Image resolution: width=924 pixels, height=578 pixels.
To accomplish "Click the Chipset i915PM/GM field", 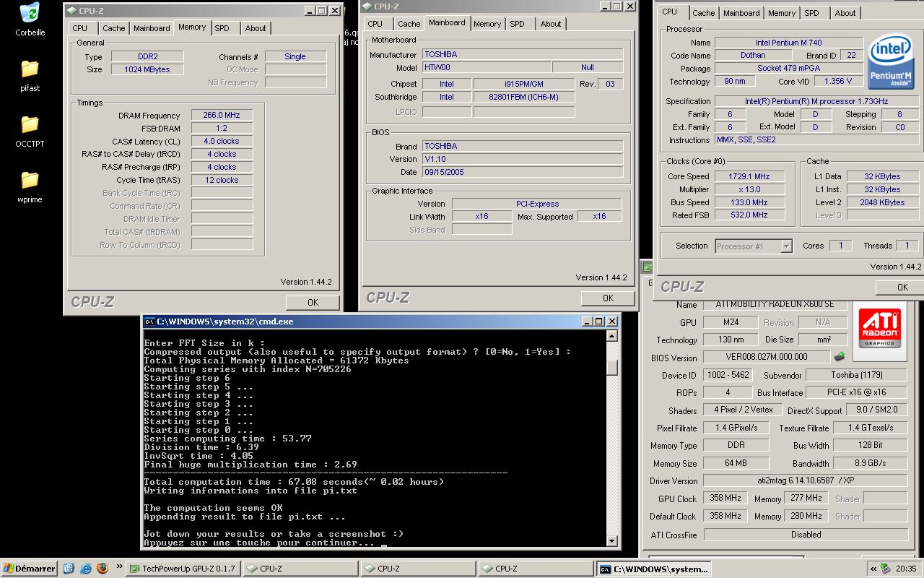I will [x=523, y=84].
